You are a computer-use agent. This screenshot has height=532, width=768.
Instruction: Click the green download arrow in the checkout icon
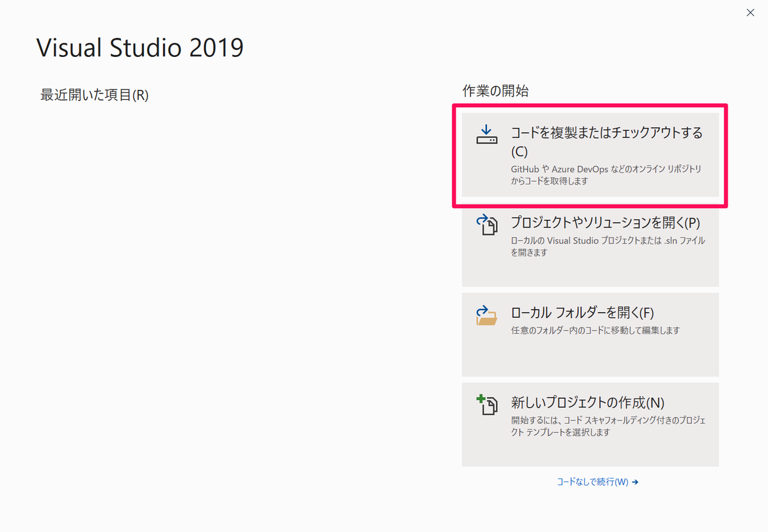[486, 129]
